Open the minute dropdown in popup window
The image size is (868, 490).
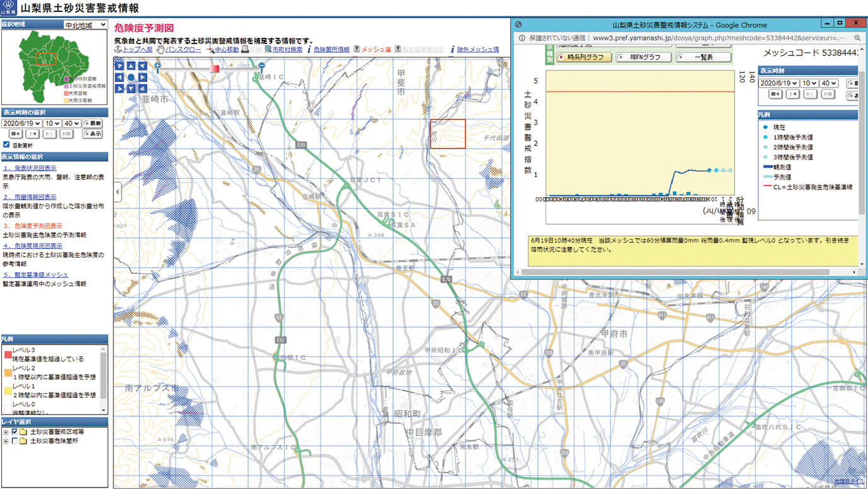click(829, 83)
